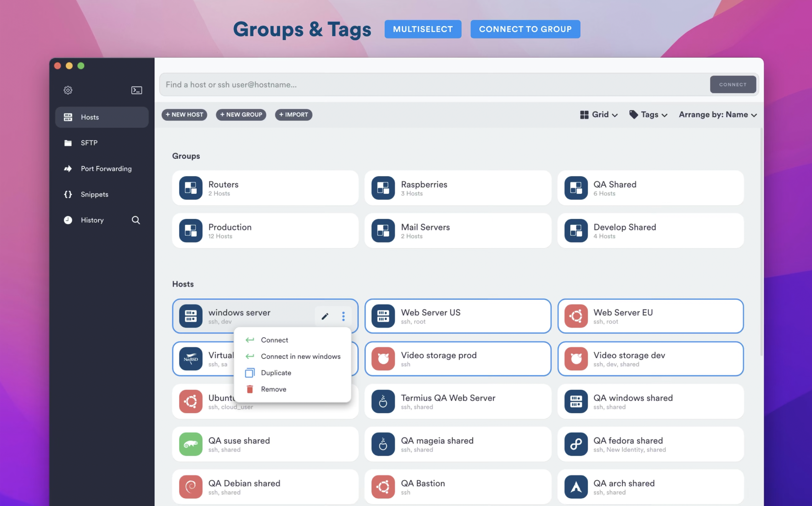The height and width of the screenshot is (506, 812).
Task: Select Remove from context menu
Action: click(x=273, y=389)
